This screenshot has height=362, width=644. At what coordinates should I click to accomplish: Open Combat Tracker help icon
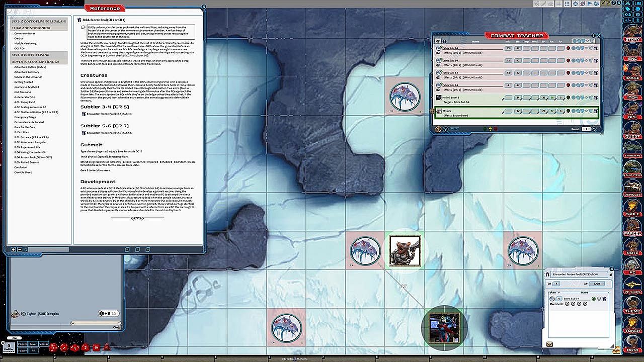(x=593, y=36)
